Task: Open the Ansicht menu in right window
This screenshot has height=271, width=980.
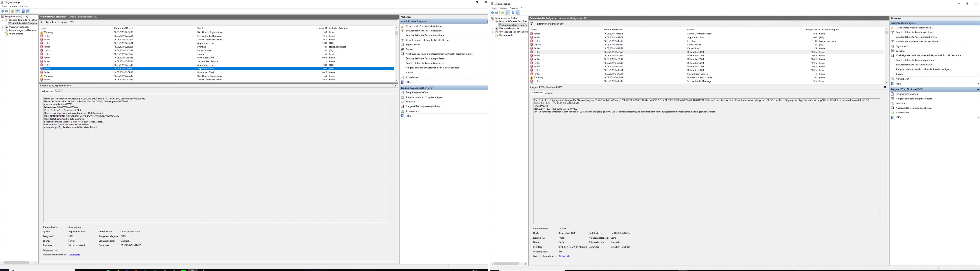Action: [x=513, y=8]
